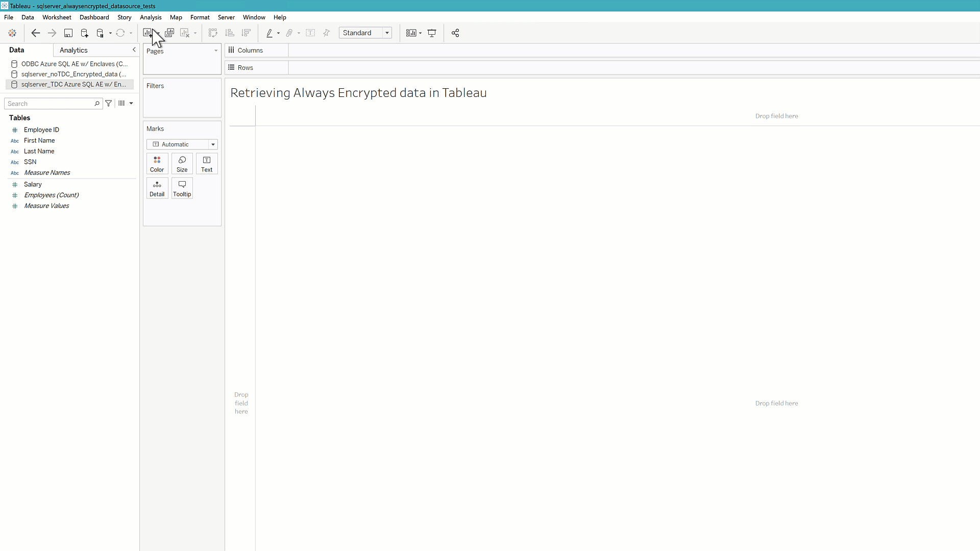Image resolution: width=980 pixels, height=551 pixels.
Task: Pause auto updates icon
Action: pyautogui.click(x=100, y=33)
